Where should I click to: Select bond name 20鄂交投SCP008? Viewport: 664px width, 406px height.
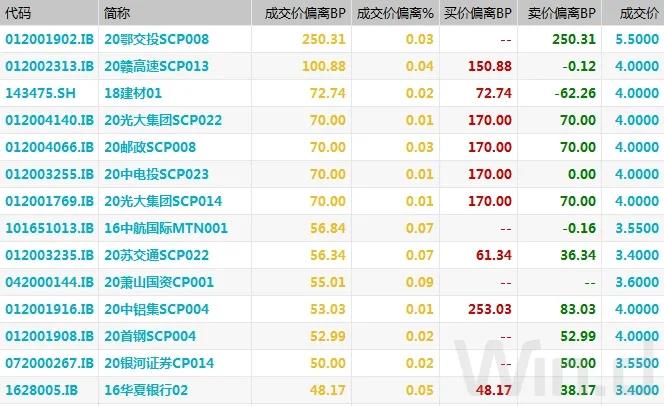pyautogui.click(x=156, y=39)
